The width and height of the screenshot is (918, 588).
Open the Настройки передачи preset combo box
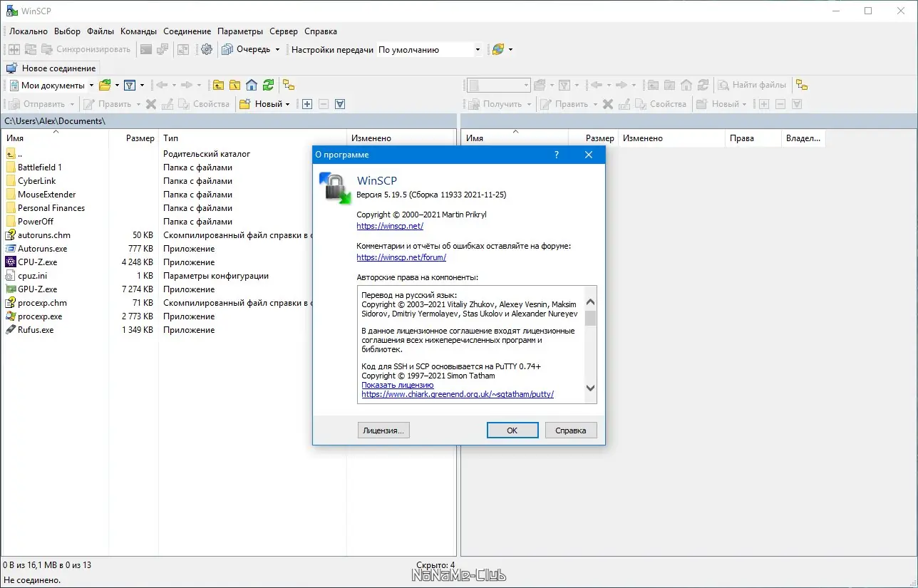click(x=430, y=49)
